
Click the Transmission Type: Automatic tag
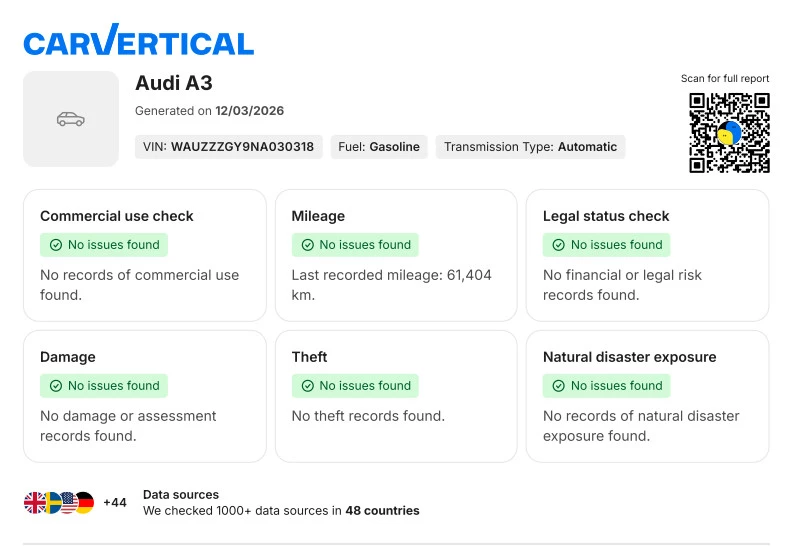tap(530, 147)
